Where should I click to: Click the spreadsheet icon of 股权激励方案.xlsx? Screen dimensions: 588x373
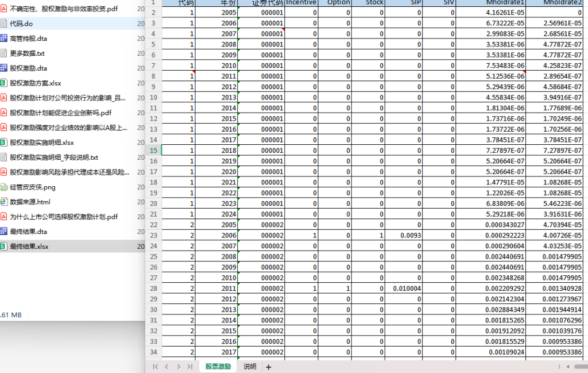click(x=3, y=83)
